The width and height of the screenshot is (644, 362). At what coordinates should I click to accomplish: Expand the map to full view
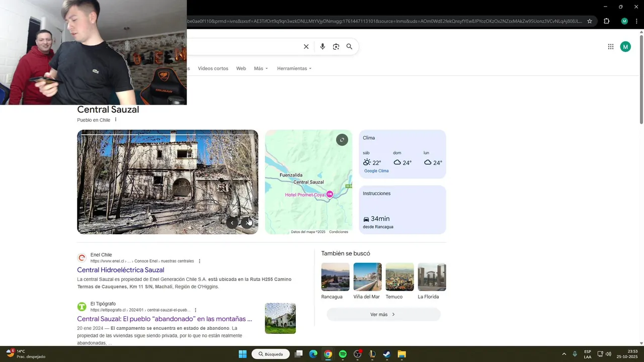342,140
